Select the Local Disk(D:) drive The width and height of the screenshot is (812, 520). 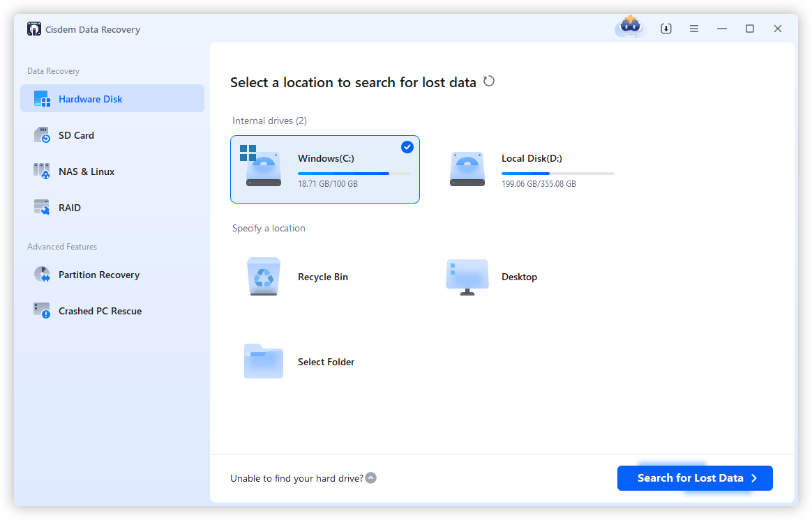pyautogui.click(x=532, y=169)
